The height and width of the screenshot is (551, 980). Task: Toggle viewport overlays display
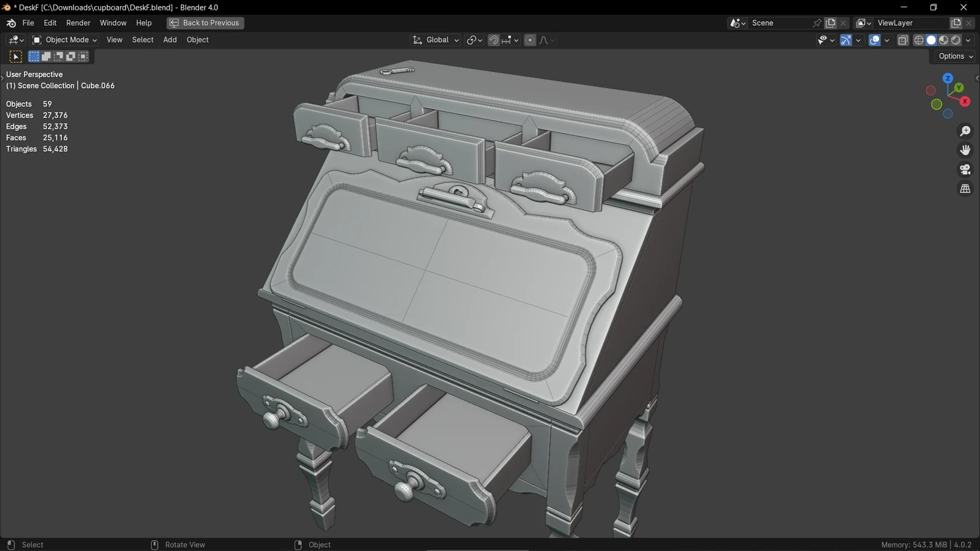[875, 40]
